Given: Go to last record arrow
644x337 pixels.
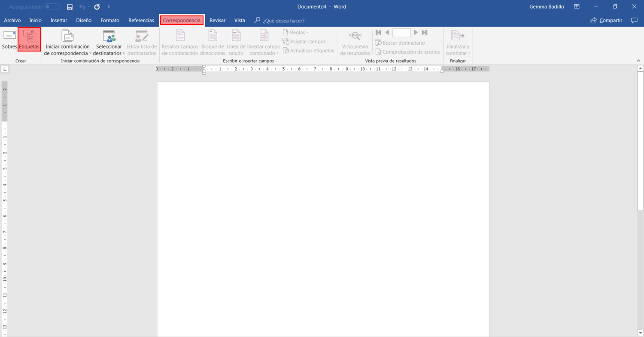Looking at the screenshot, I should [x=425, y=33].
